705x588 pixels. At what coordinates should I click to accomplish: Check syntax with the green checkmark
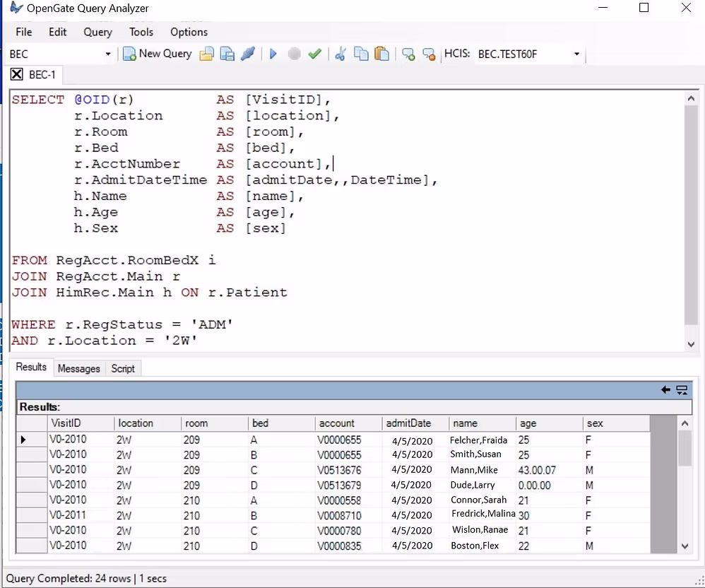tap(315, 54)
